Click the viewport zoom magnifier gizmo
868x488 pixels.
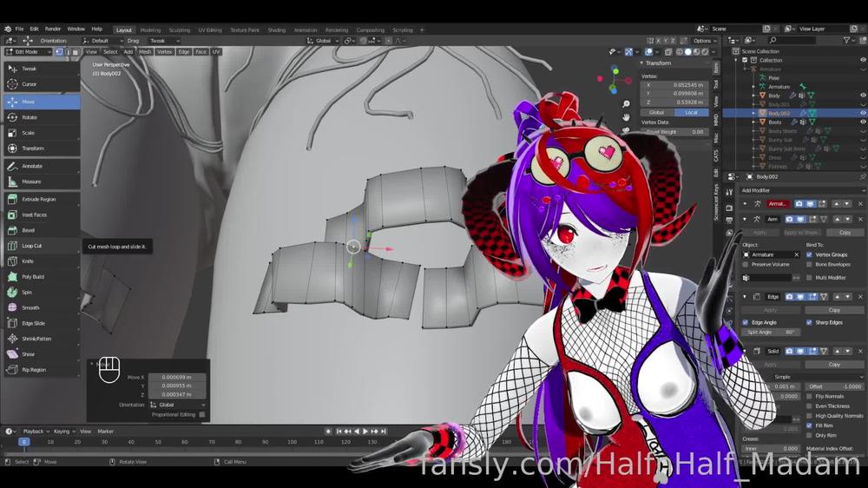tap(626, 104)
